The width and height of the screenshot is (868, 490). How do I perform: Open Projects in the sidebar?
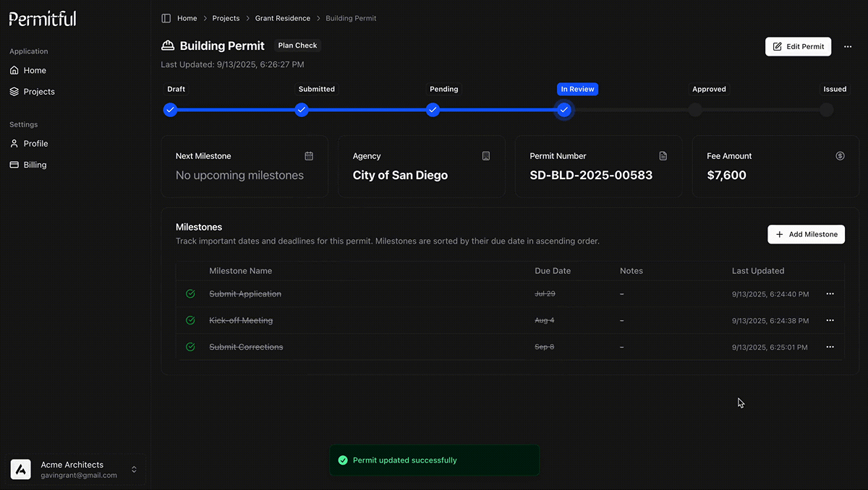pyautogui.click(x=39, y=92)
